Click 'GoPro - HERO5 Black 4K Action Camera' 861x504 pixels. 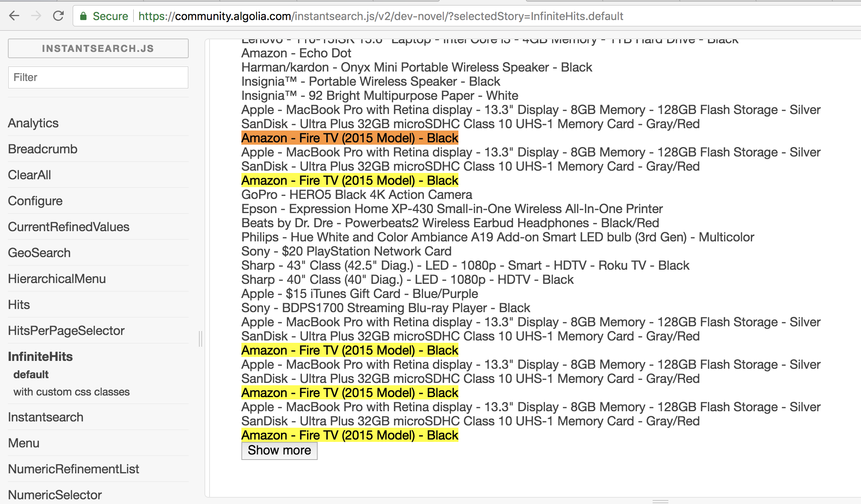click(x=357, y=195)
